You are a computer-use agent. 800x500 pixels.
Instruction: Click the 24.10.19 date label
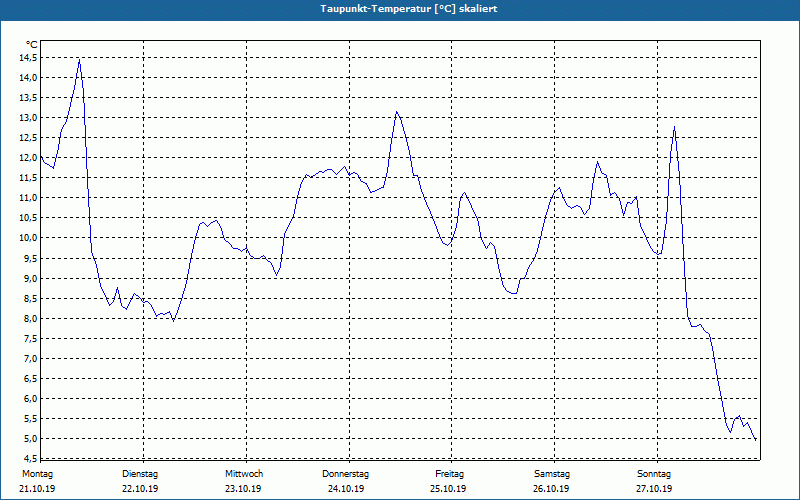click(x=346, y=489)
